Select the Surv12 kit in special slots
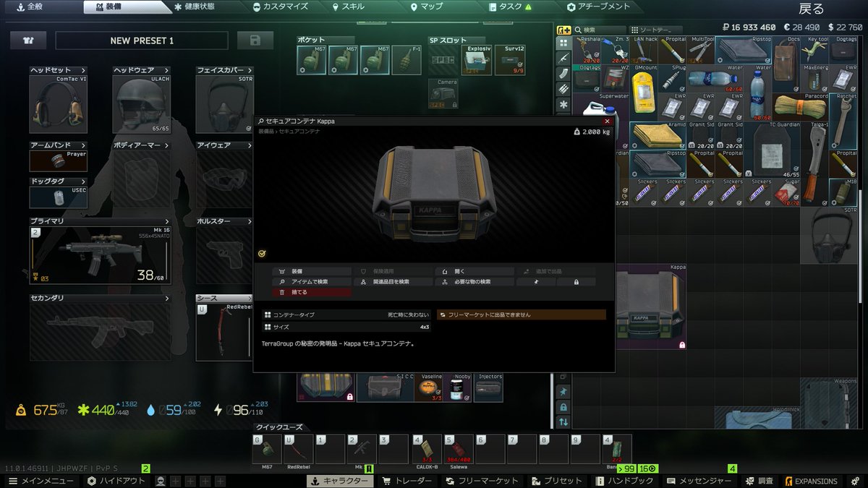Viewport: 868px width, 488px height. 511,60
